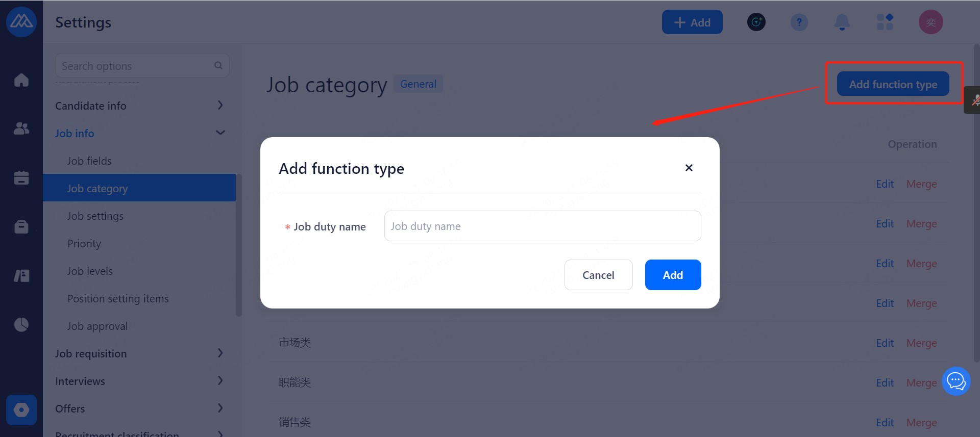Click the Job duty name input field
Image resolution: width=980 pixels, height=437 pixels.
542,226
